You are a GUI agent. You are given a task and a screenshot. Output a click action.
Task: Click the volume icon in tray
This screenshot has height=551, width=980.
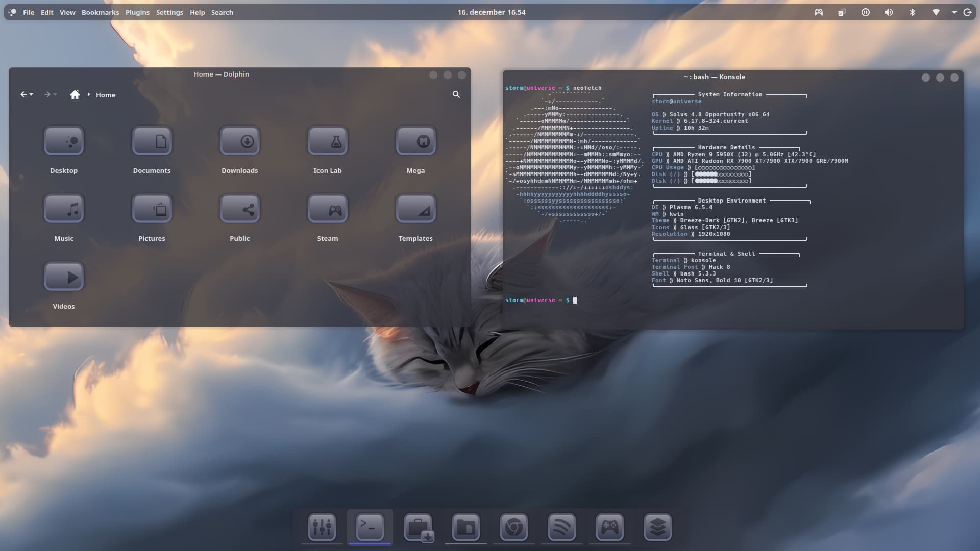click(889, 12)
